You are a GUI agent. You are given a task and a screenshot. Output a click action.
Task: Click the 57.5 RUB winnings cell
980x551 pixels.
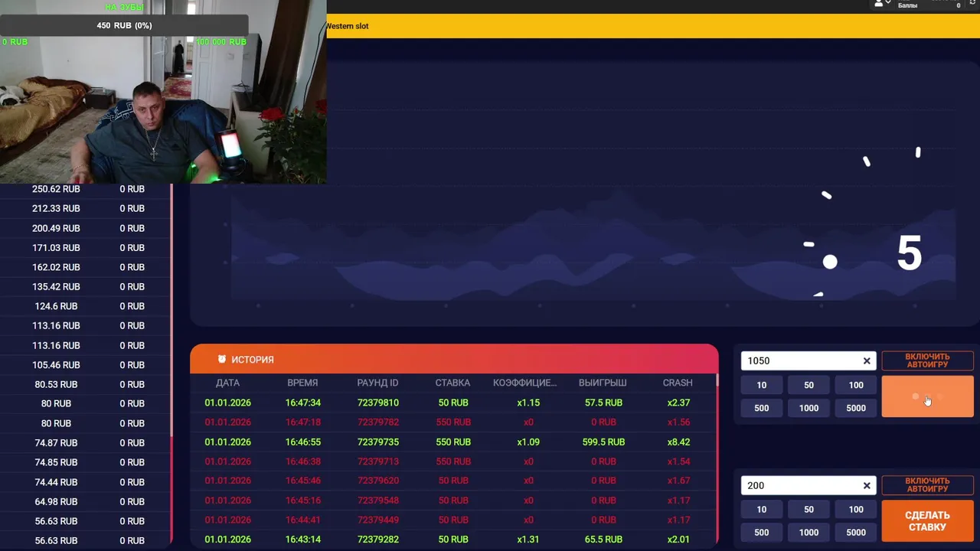tap(603, 403)
